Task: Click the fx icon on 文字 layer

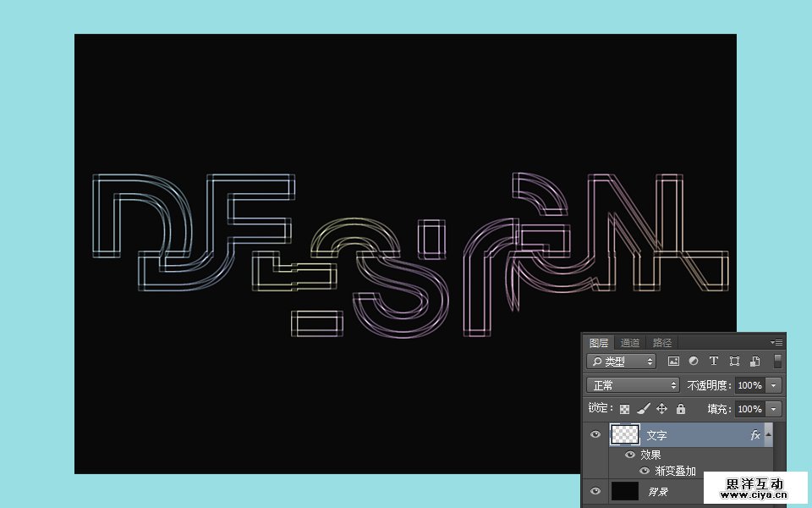Action: click(754, 435)
